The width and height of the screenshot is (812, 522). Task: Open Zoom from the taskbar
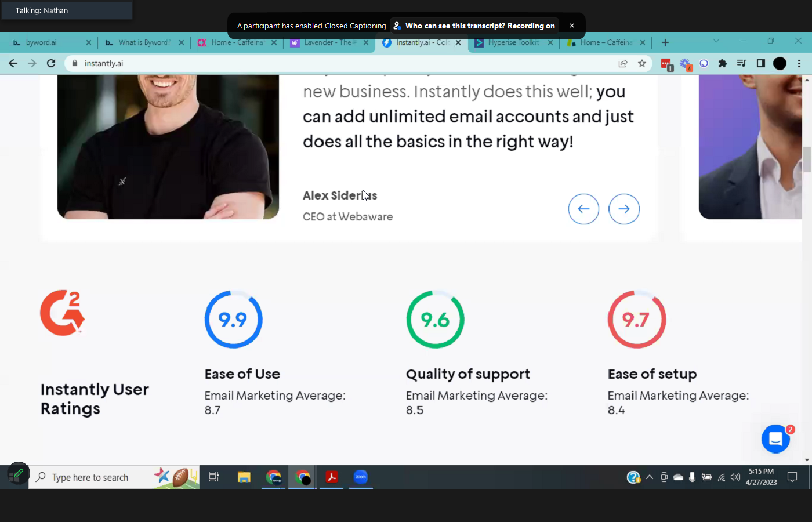click(x=361, y=477)
